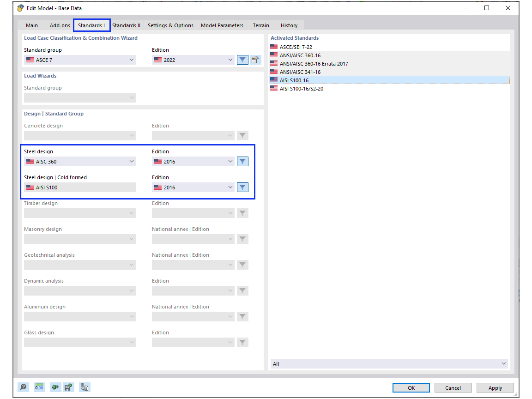Open units and decimal places settings
Viewport: 532px width, 399px height.
(39, 387)
